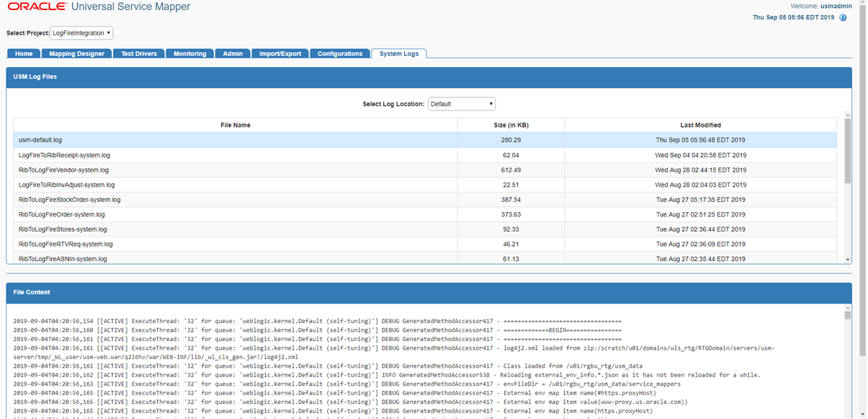Click the Size (in KB) column header
Screen dimensions: 868x419
(x=511, y=125)
